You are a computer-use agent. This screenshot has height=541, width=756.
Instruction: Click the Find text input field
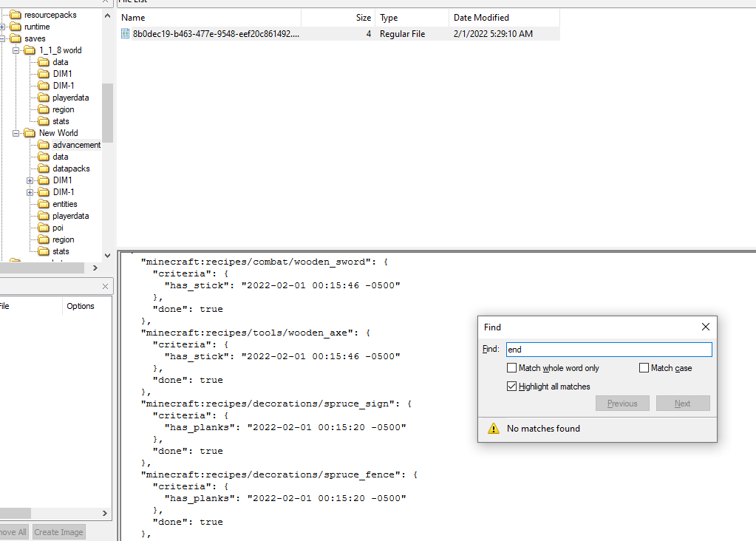tap(608, 350)
